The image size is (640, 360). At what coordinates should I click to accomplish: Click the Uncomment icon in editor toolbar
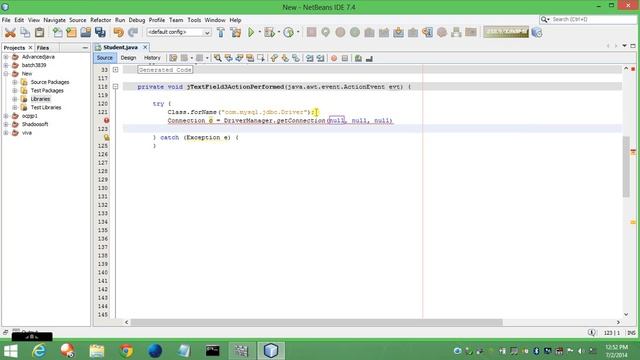(x=369, y=58)
